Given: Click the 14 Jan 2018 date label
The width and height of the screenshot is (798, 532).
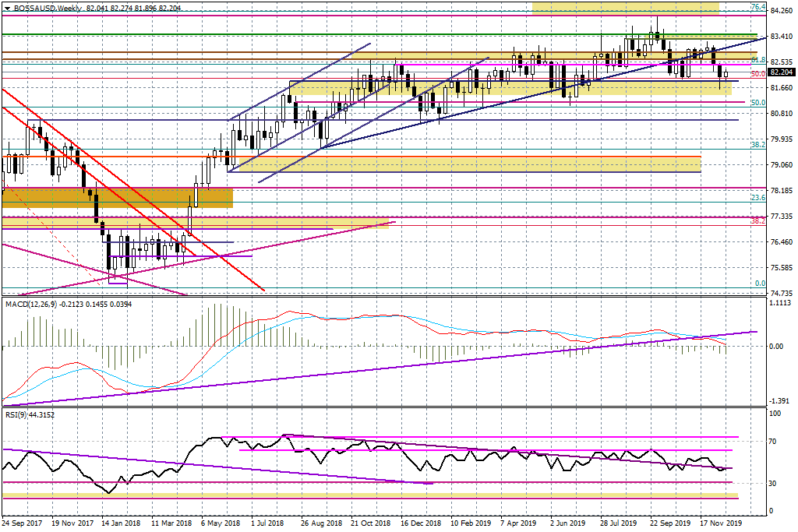Looking at the screenshot, I should pos(121,523).
